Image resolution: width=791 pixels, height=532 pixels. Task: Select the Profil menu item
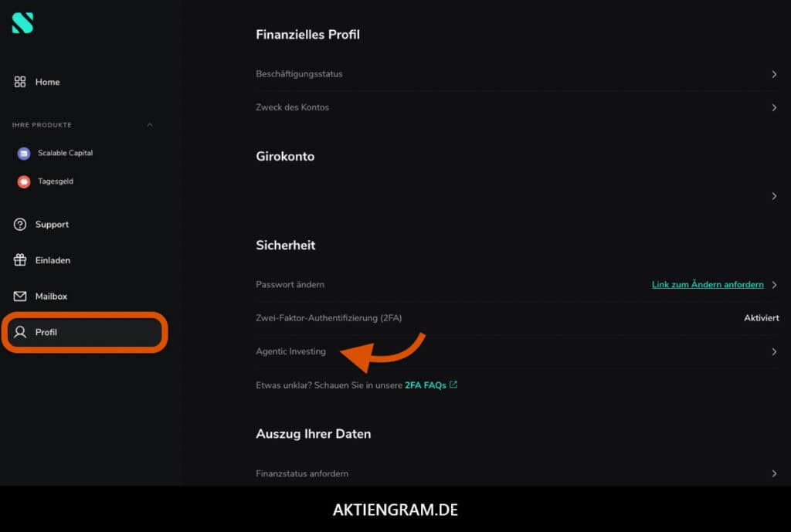coord(85,332)
